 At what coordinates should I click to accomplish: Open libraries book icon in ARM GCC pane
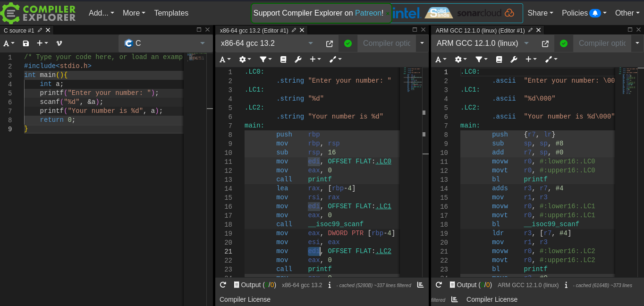pos(499,59)
